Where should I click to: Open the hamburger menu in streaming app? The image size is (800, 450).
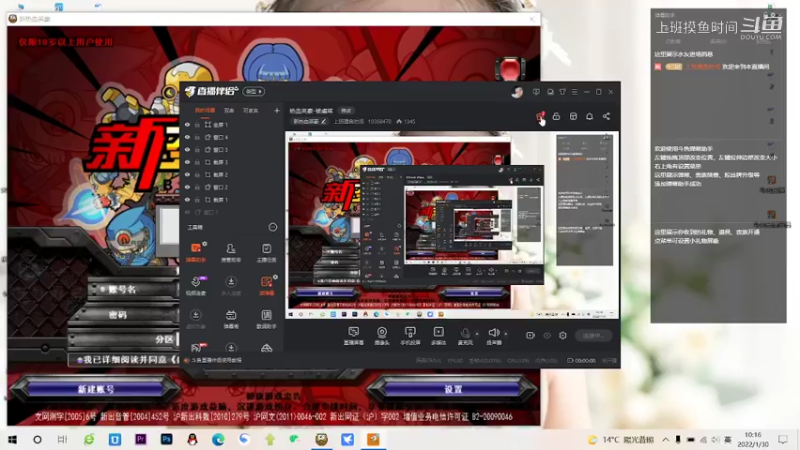pyautogui.click(x=574, y=92)
